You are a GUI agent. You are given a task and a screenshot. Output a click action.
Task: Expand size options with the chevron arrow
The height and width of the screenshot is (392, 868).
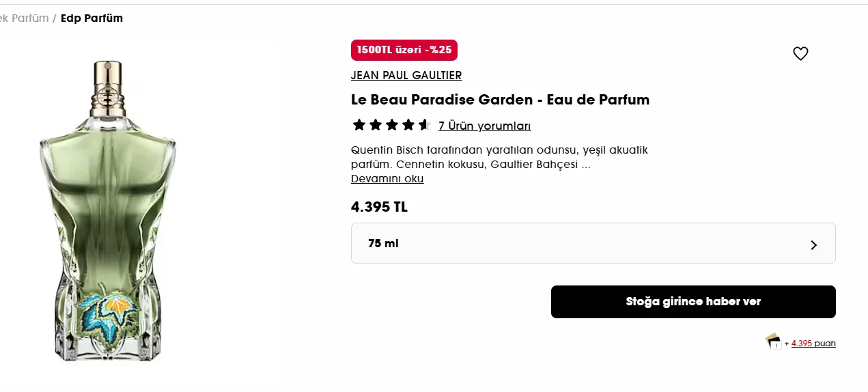point(813,244)
